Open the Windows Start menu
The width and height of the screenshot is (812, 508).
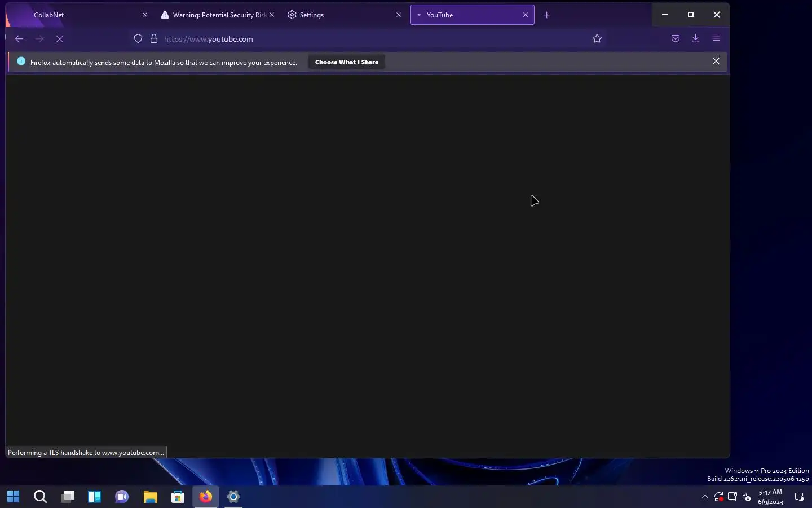13,497
